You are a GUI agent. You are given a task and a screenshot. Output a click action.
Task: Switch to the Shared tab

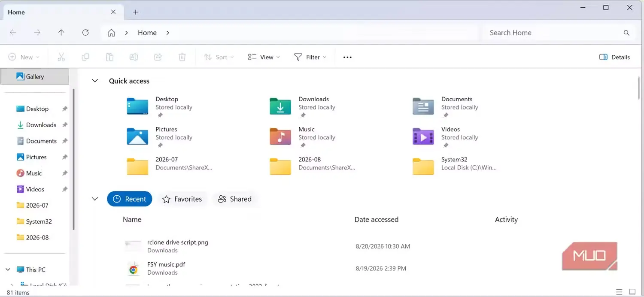pyautogui.click(x=235, y=199)
